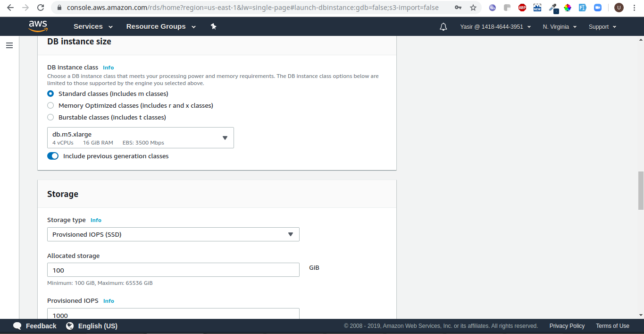This screenshot has width=644, height=334.
Task: Toggle Include previous generation classes switch
Action: tap(53, 156)
